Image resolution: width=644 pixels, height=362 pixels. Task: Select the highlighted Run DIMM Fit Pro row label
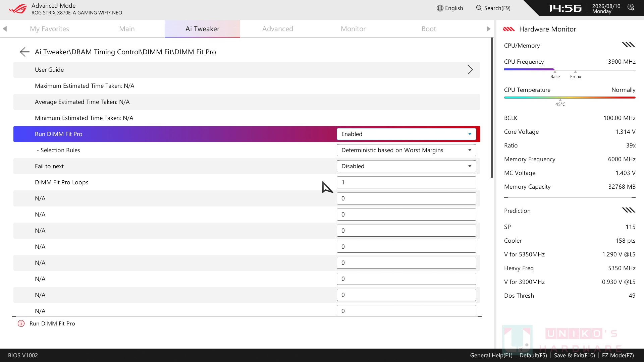[x=58, y=134]
